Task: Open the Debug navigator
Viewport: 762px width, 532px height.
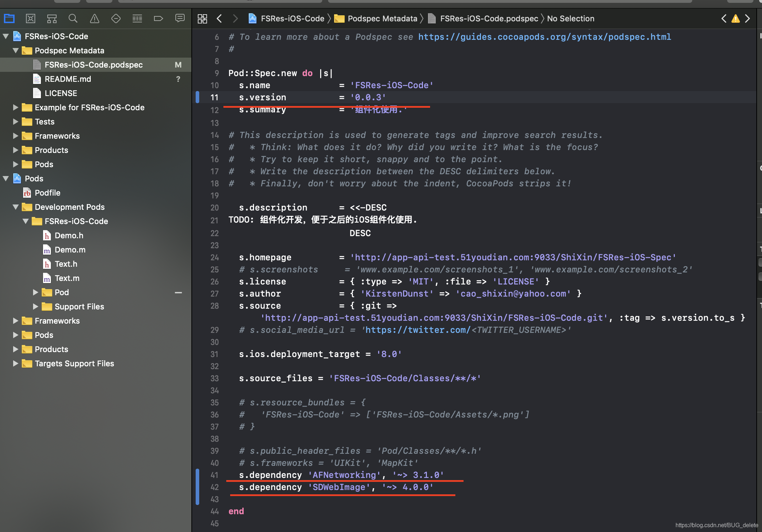Action: [x=137, y=18]
